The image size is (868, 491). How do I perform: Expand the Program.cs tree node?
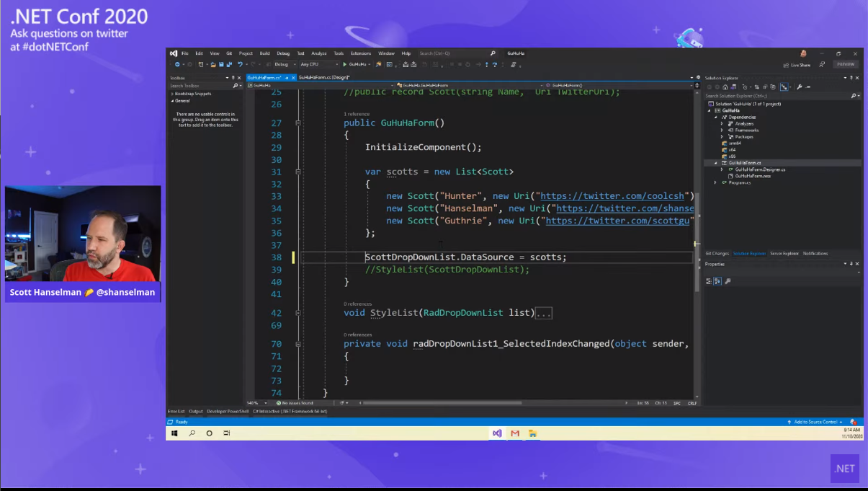tap(715, 182)
